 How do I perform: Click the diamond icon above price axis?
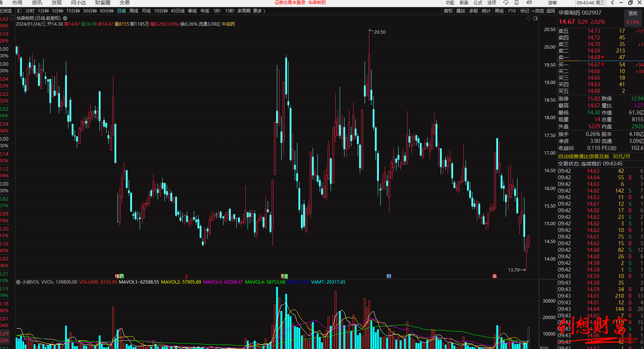click(x=528, y=18)
